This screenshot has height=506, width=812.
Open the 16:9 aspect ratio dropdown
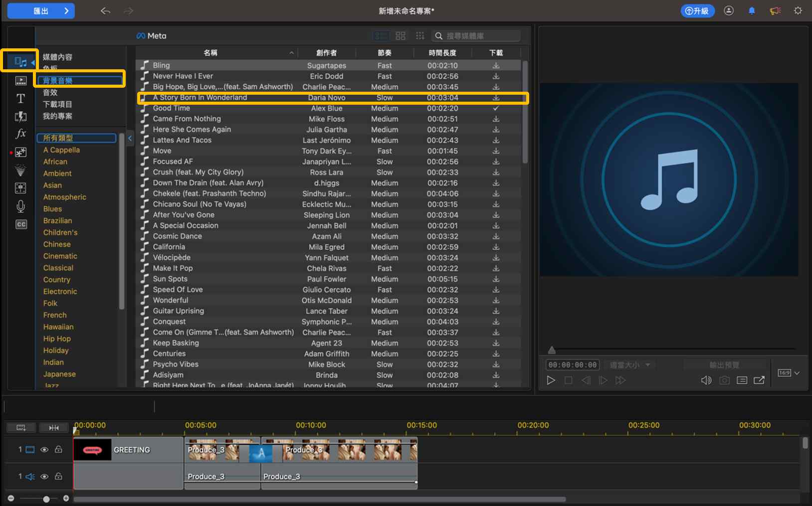click(x=789, y=373)
